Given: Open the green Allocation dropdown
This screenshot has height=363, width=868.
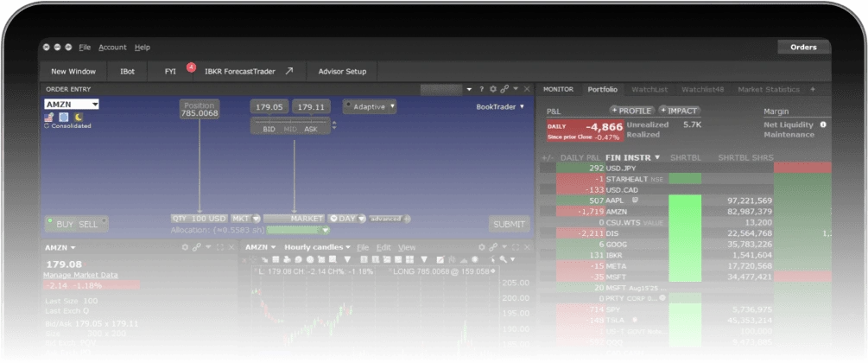Looking at the screenshot, I should (x=298, y=229).
